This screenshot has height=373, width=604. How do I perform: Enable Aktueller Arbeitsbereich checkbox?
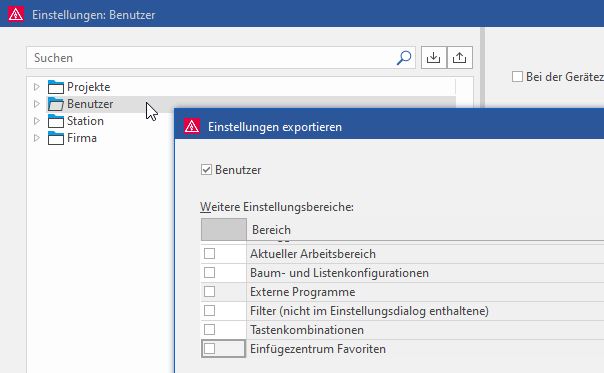coord(210,254)
